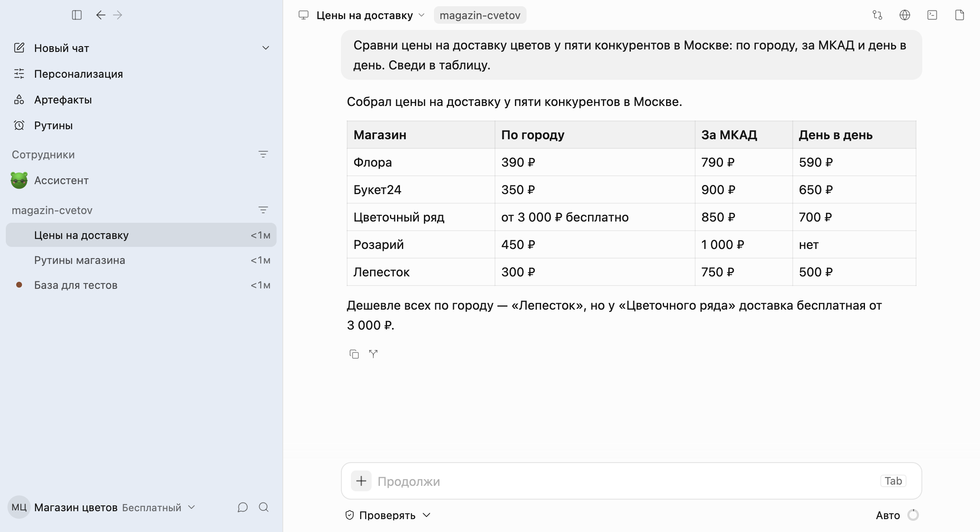This screenshot has height=532, width=980.
Task: Click the 1 000 ₽ cell
Action: point(744,244)
